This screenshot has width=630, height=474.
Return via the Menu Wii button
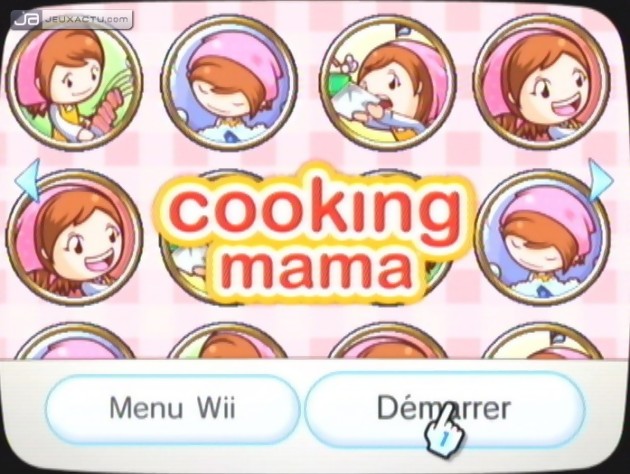[172, 409]
